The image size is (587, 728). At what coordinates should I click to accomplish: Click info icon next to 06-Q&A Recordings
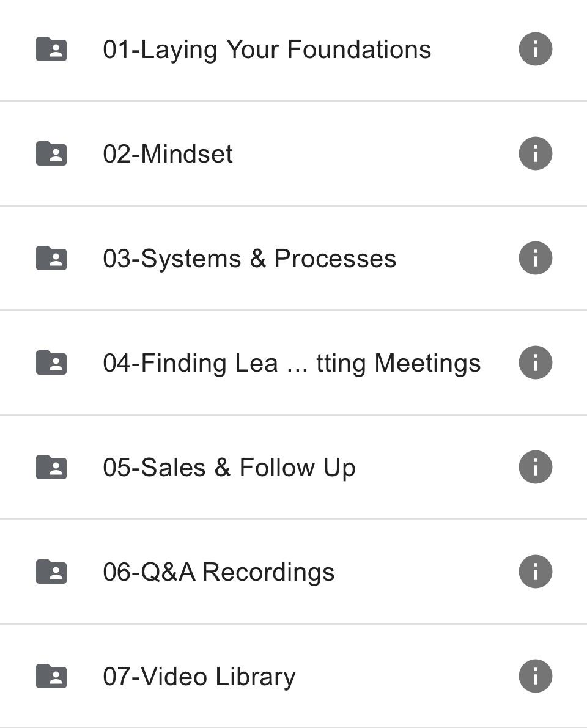tap(536, 571)
